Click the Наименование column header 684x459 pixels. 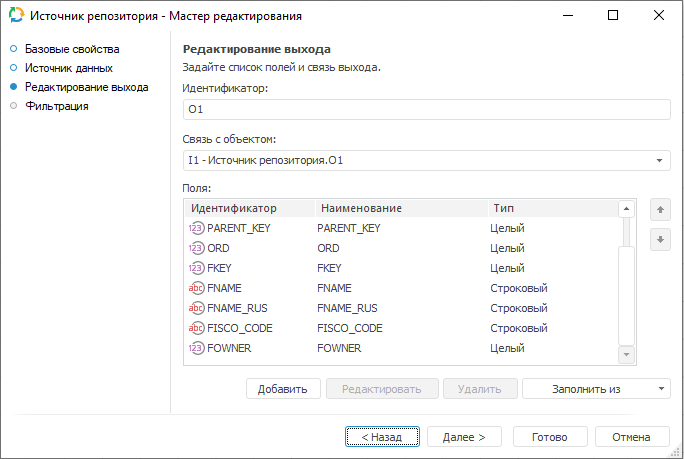(x=359, y=208)
